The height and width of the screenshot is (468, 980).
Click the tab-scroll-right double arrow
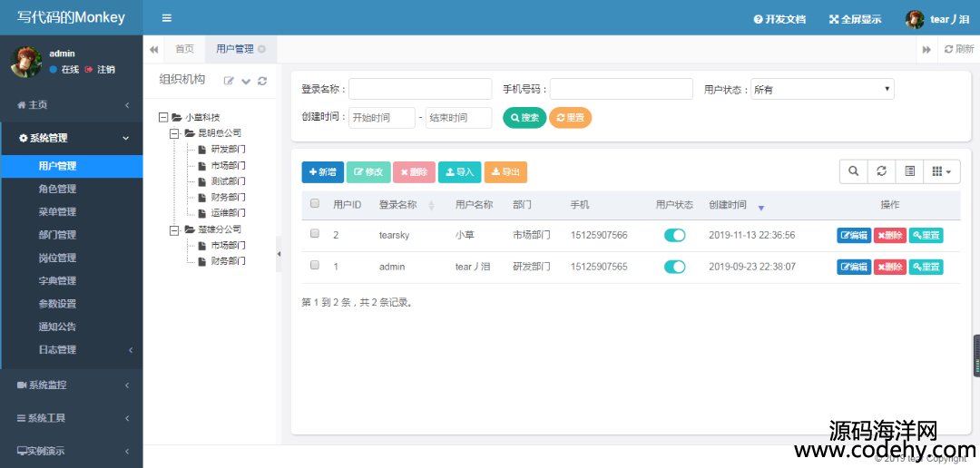926,49
